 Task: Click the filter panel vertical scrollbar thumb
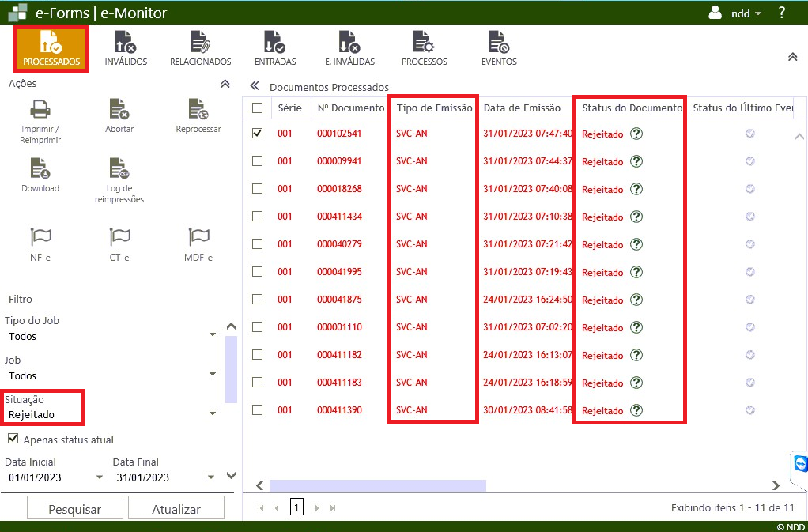coord(232,369)
